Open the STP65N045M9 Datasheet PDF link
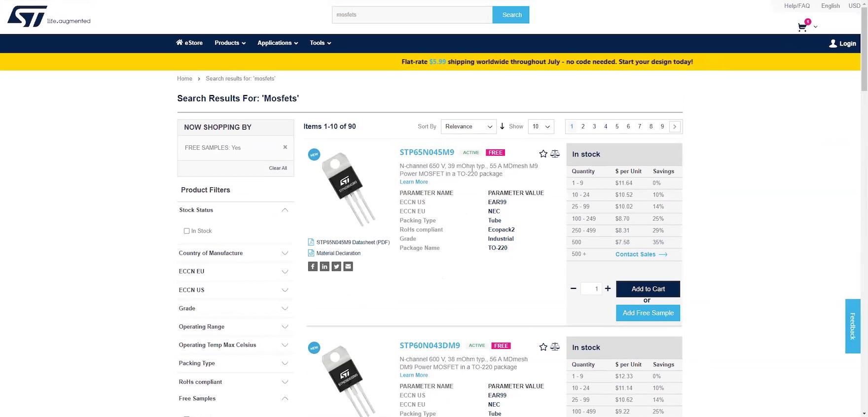 coord(353,242)
